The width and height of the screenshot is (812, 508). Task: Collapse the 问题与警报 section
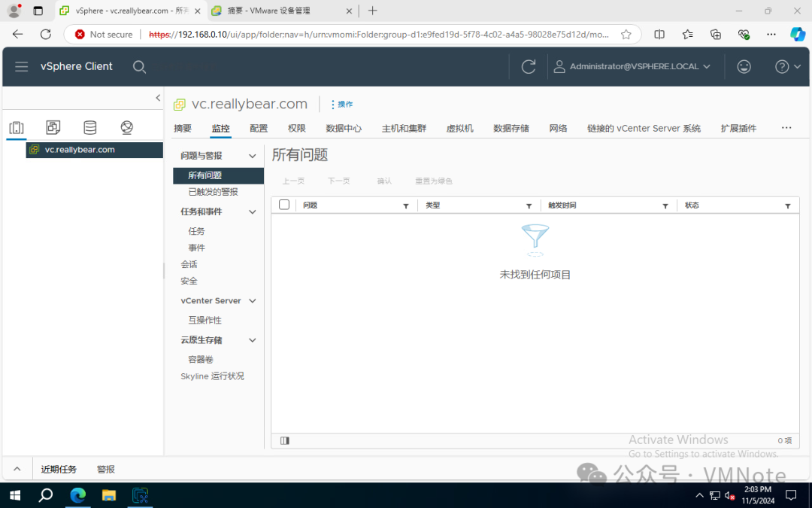[x=252, y=156]
